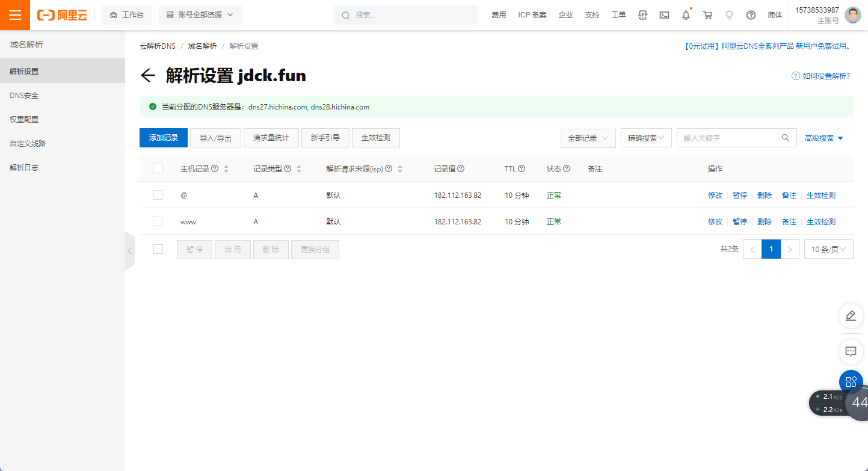
Task: Open 解析日志 in the sidebar
Action: [x=63, y=167]
